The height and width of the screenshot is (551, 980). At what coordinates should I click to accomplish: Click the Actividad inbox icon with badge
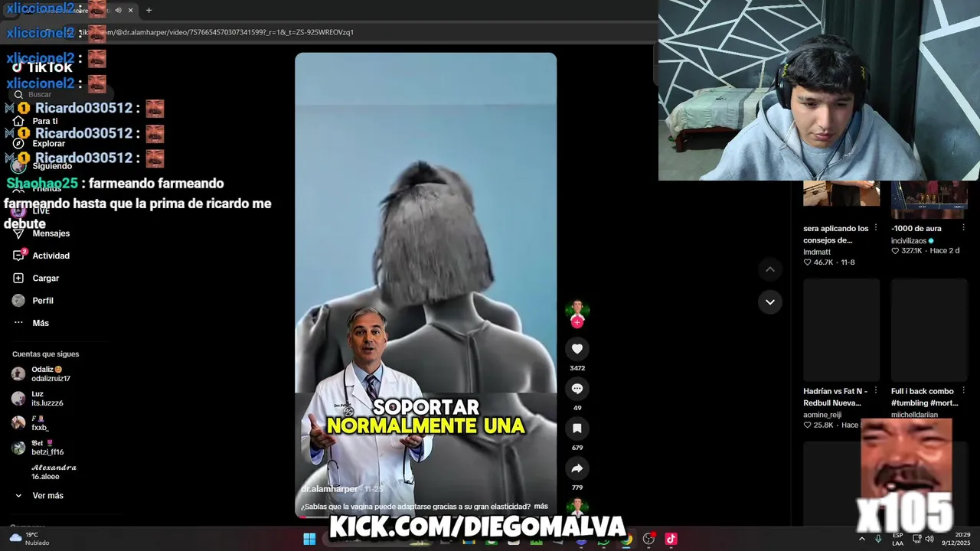[18, 256]
